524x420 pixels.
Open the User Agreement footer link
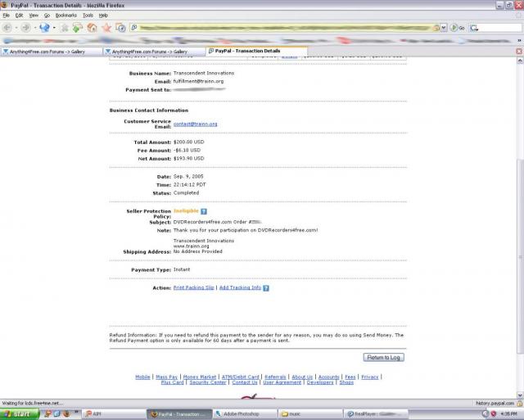point(282,382)
